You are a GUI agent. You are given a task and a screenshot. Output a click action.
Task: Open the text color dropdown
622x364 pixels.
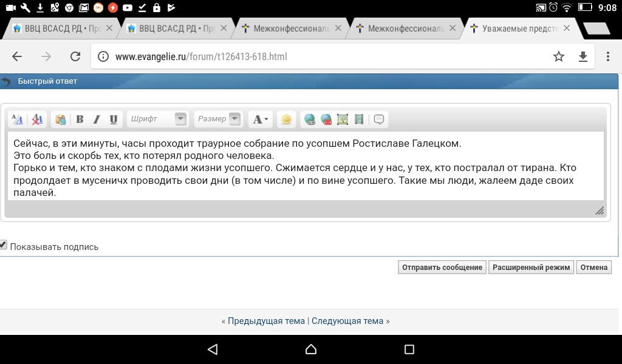click(261, 120)
